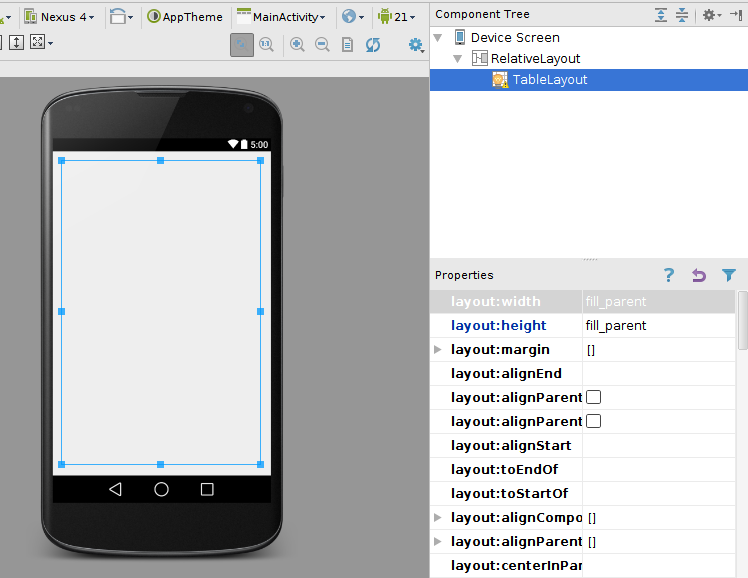The image size is (748, 578).
Task: Click the AppTheme theme selector
Action: pos(185,17)
